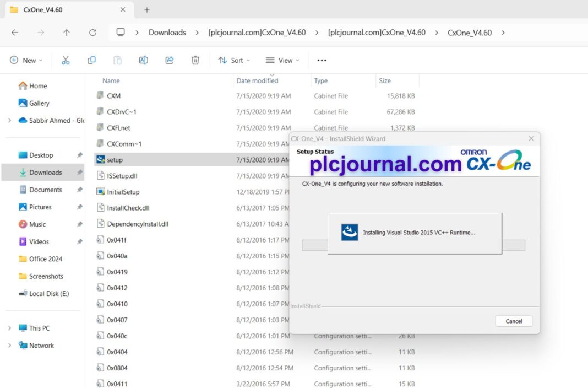This screenshot has width=588, height=388.
Task: Select the 0x041f configuration file
Action: click(x=117, y=240)
